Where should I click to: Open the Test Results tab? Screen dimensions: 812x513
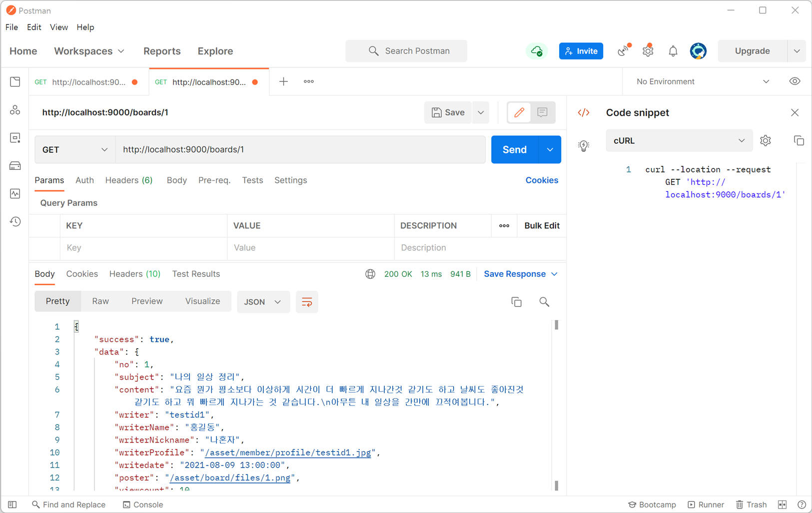196,274
